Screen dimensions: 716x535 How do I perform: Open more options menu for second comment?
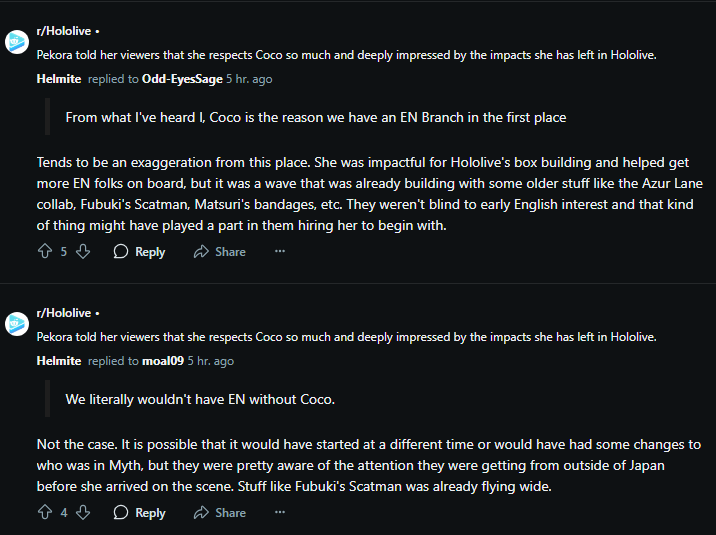(280, 512)
